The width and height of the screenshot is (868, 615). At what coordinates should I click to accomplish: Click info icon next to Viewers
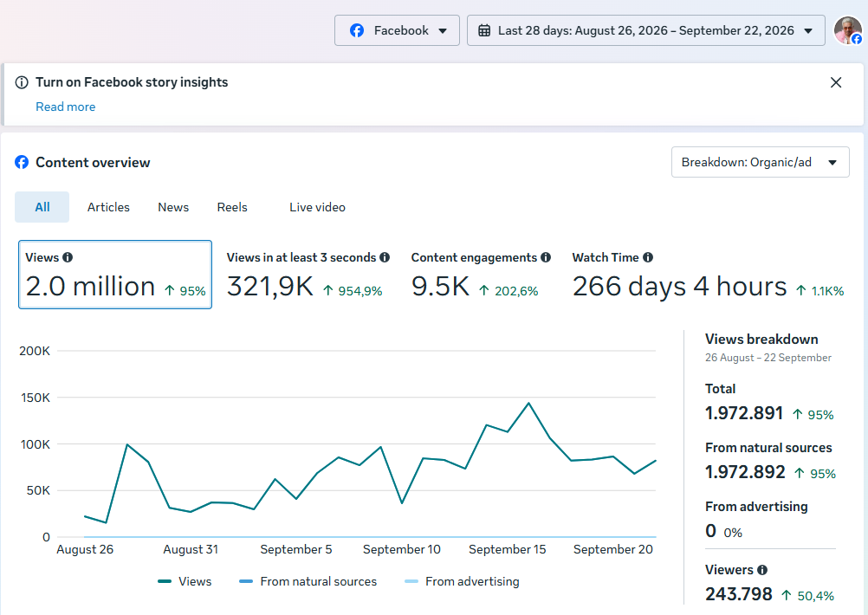tap(762, 570)
